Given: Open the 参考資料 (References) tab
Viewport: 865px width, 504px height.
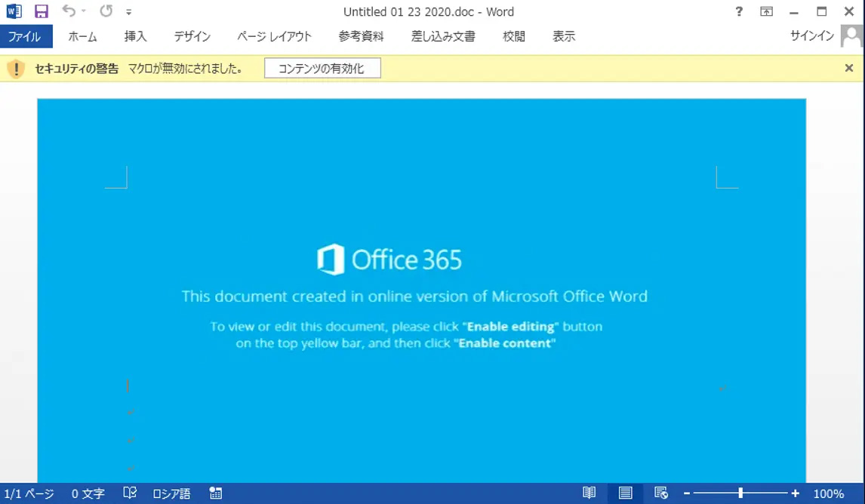Looking at the screenshot, I should [362, 36].
